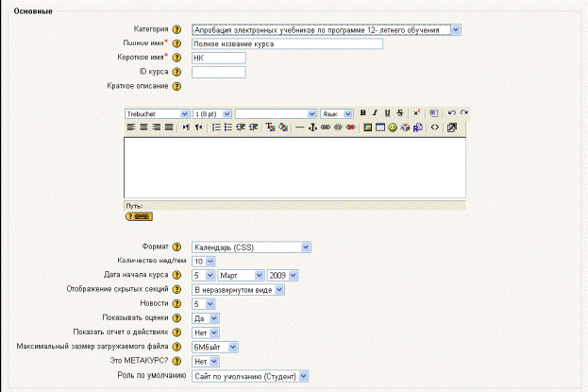
Task: Choose month in Март dropdown
Action: click(241, 276)
